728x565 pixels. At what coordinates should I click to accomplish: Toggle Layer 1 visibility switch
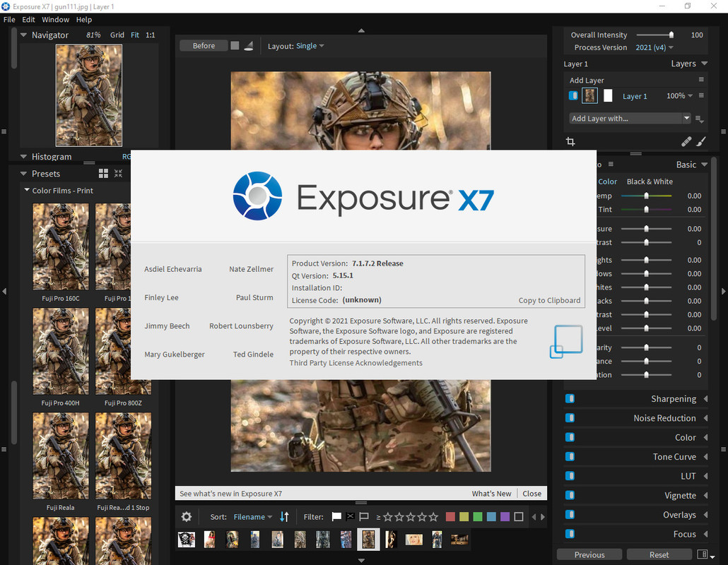point(573,95)
